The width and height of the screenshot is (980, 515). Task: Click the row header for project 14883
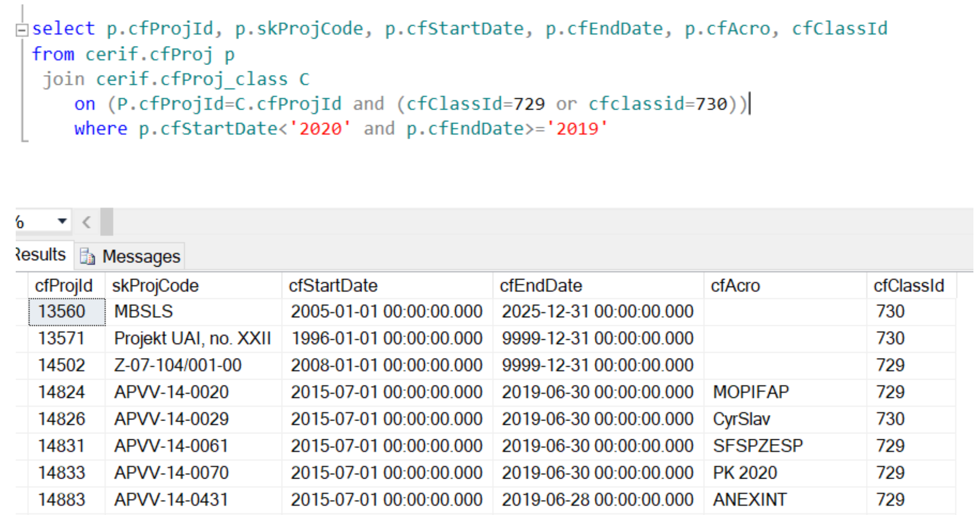click(21, 500)
